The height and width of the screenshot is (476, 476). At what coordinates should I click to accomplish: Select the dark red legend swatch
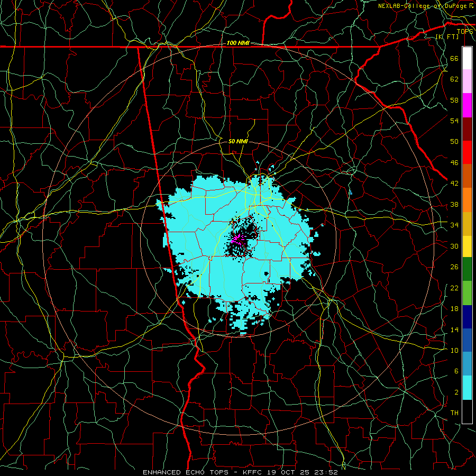(x=467, y=129)
